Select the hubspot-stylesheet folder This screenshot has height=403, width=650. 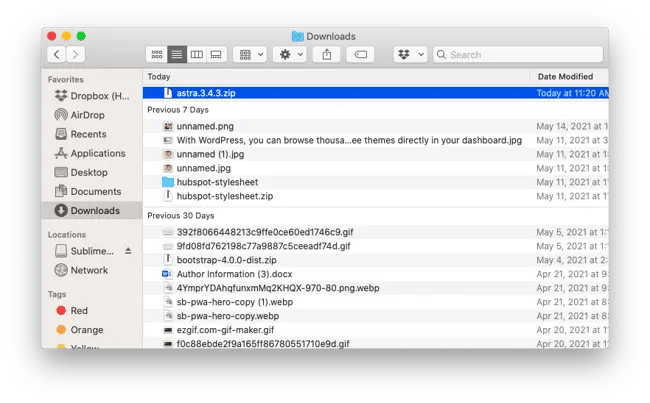(219, 182)
